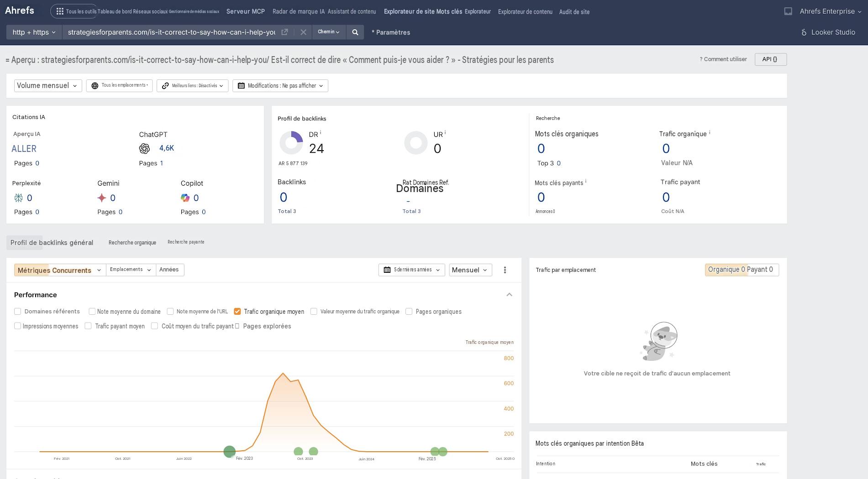
Task: Select the Payant 0 traffic toggle
Action: pyautogui.click(x=760, y=270)
